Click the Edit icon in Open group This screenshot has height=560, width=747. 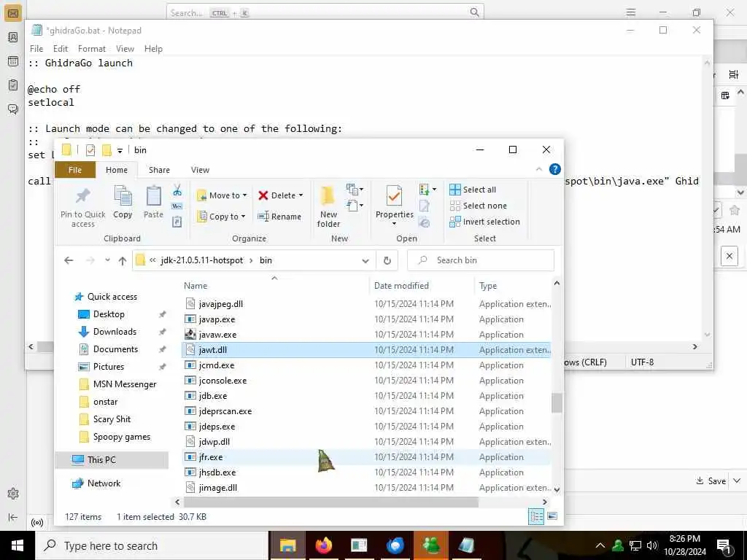pos(424,206)
